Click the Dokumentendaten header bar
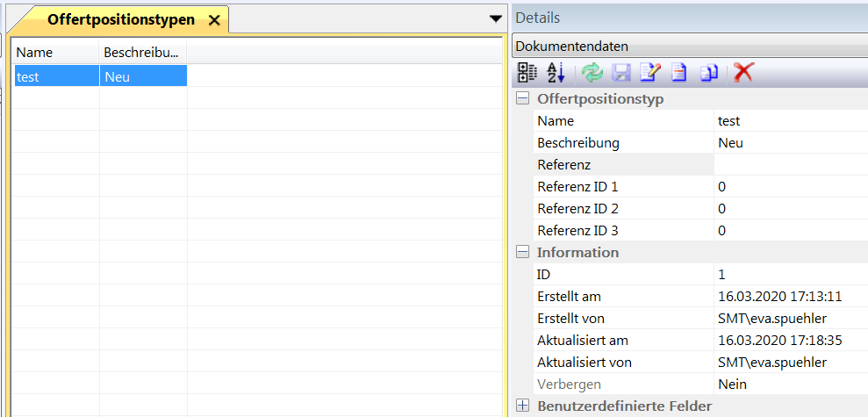The image size is (868, 417). tap(689, 47)
